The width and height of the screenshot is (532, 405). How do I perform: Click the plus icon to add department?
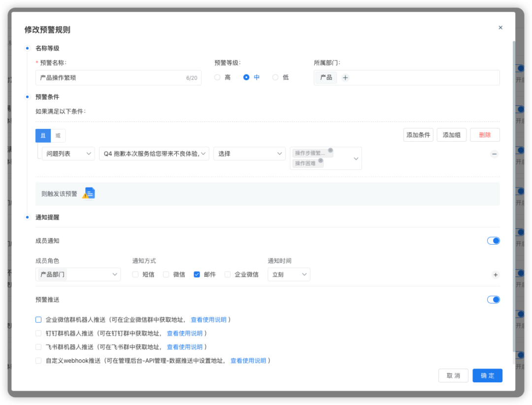pyautogui.click(x=345, y=78)
